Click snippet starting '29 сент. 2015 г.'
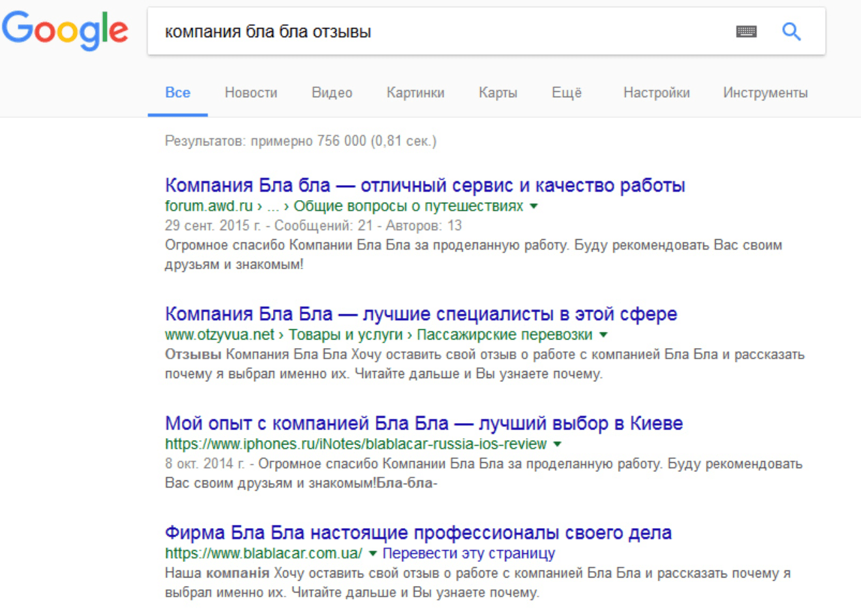Image resolution: width=861 pixels, height=616 pixels. pos(473,245)
